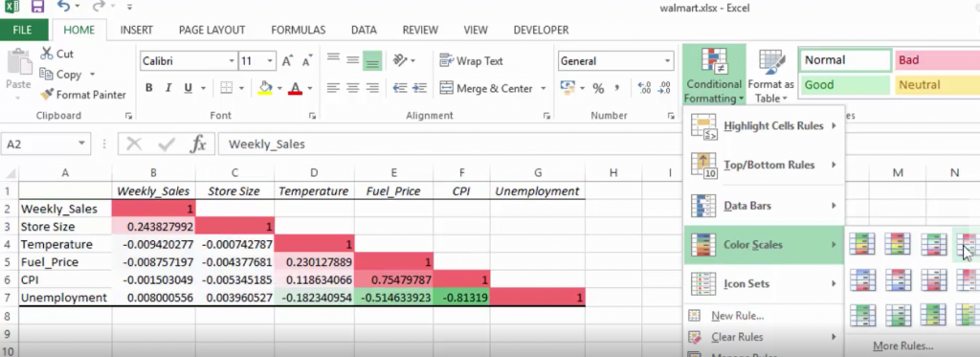The image size is (980, 357).
Task: Open the FORMULAS ribbon tab
Action: coord(299,30)
